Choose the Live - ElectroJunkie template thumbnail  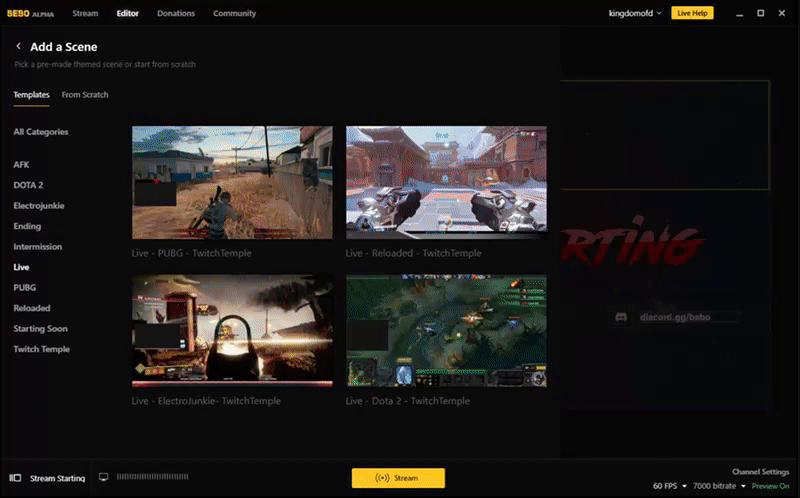[x=232, y=331]
